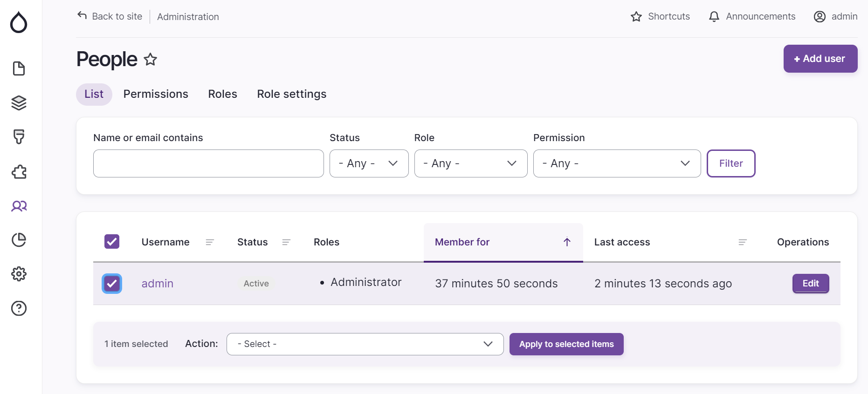Screen dimensions: 868x394
Task: Star the People page as shortcut
Action: 150,60
